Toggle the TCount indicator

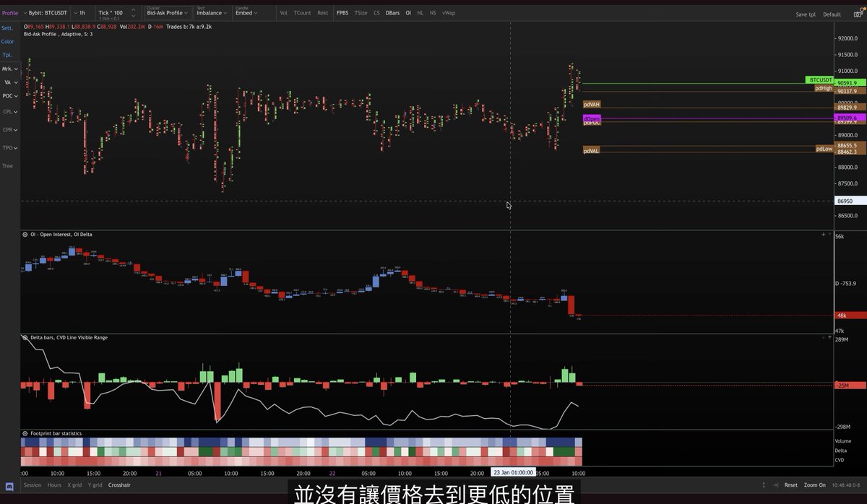point(302,13)
